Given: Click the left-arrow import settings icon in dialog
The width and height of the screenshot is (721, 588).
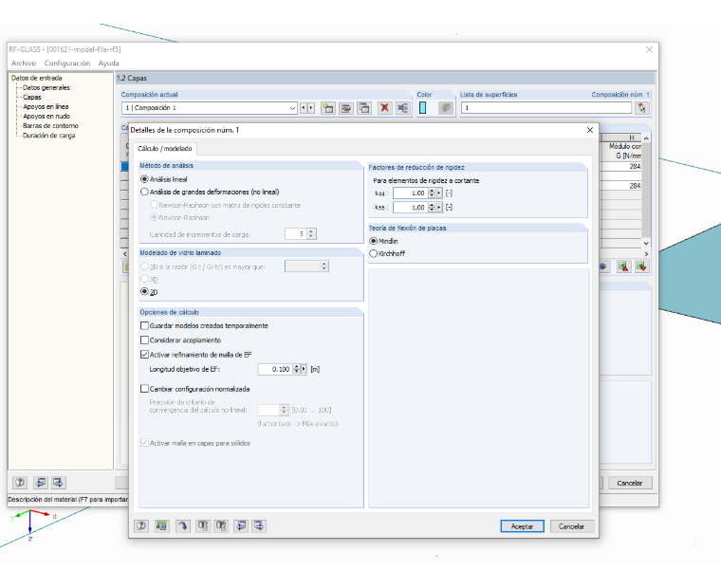Looking at the screenshot, I should (241, 525).
